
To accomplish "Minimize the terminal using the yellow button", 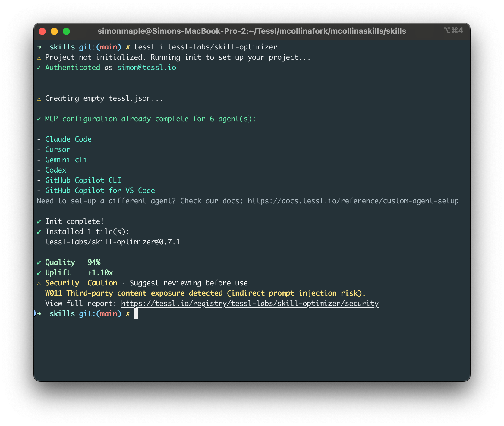I will point(54,31).
